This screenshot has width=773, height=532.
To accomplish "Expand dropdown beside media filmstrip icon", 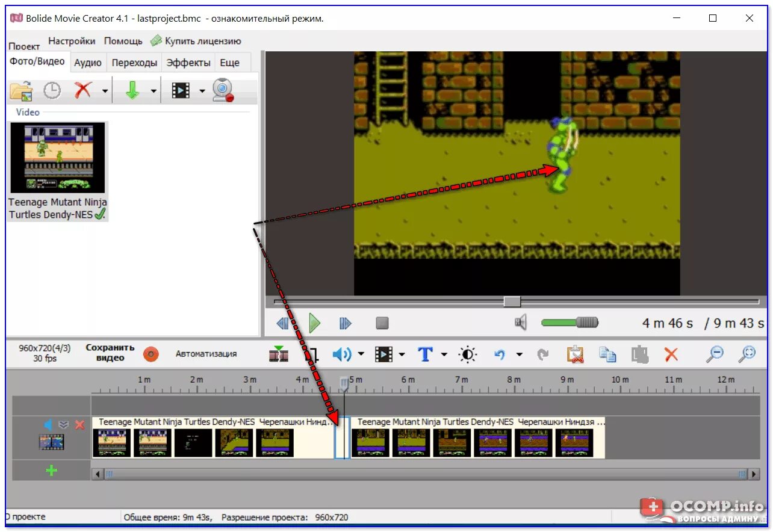I will (202, 91).
